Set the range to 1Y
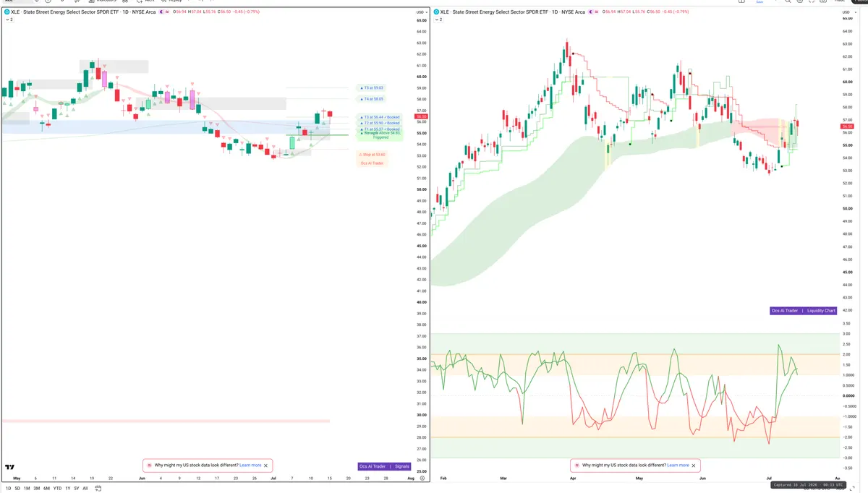868x493 pixels. point(67,489)
